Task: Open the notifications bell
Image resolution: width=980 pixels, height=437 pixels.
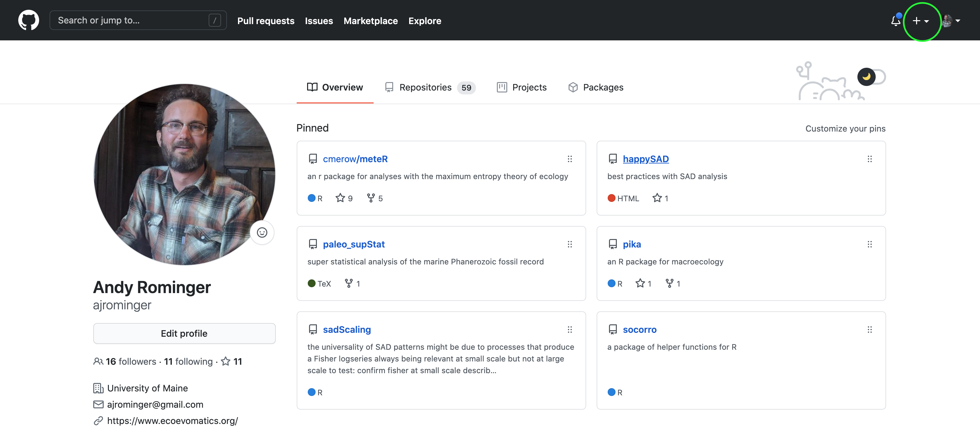Action: 896,21
